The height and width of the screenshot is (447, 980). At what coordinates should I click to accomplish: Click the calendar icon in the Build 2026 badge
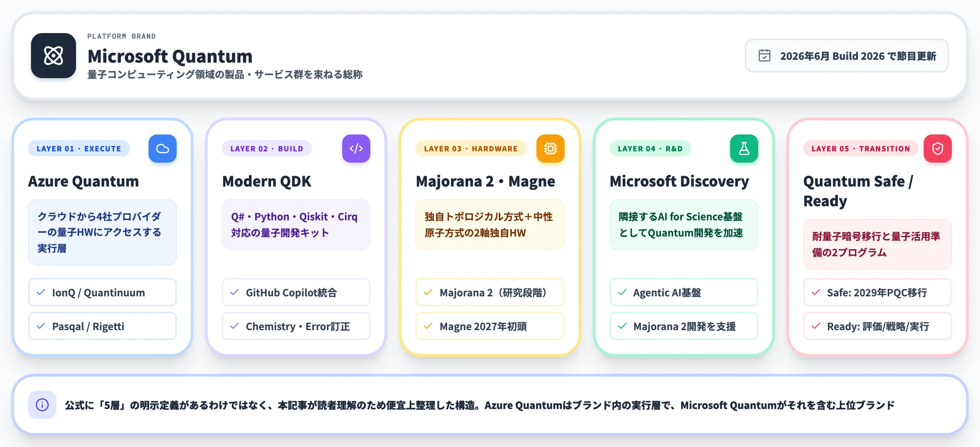[x=764, y=56]
